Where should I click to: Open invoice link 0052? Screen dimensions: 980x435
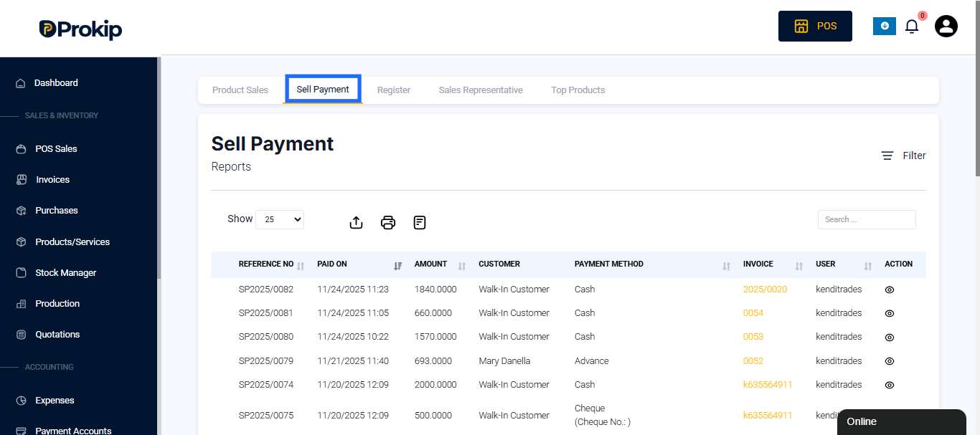(x=753, y=361)
